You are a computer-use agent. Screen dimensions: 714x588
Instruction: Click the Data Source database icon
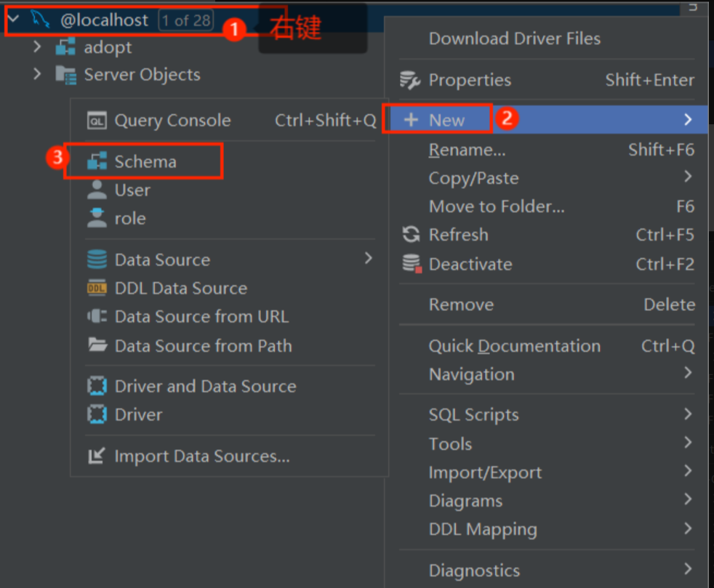(x=97, y=260)
